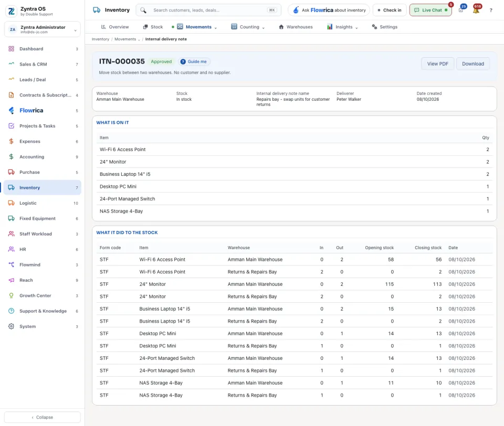Viewport: 504px width, 426px height.
Task: Open the Flowmind icon in sidebar
Action: (x=11, y=265)
